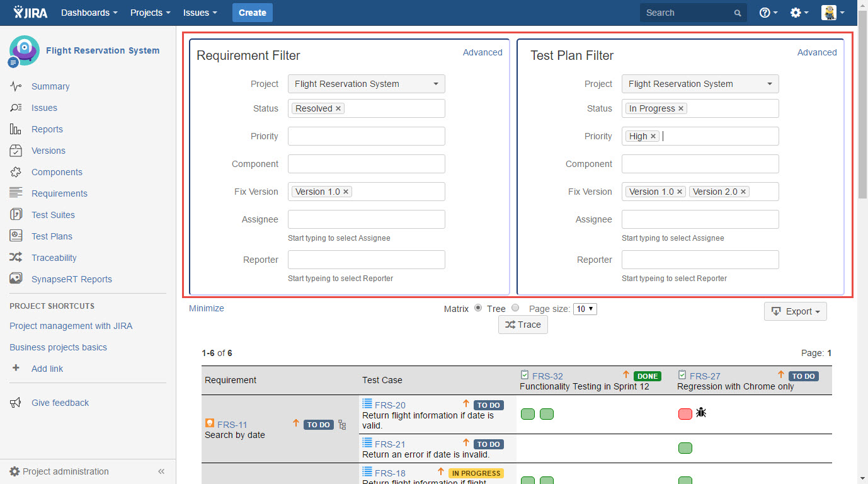Screen dimensions: 868x484
Task: Click the Versions sidebar icon
Action: [x=16, y=151]
